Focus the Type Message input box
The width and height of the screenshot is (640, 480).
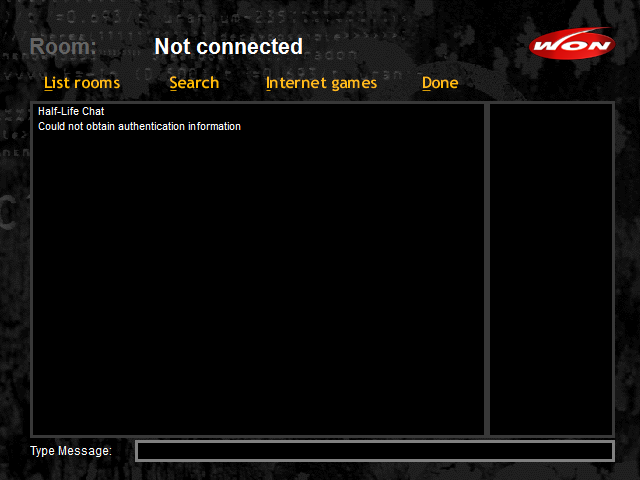coord(375,451)
